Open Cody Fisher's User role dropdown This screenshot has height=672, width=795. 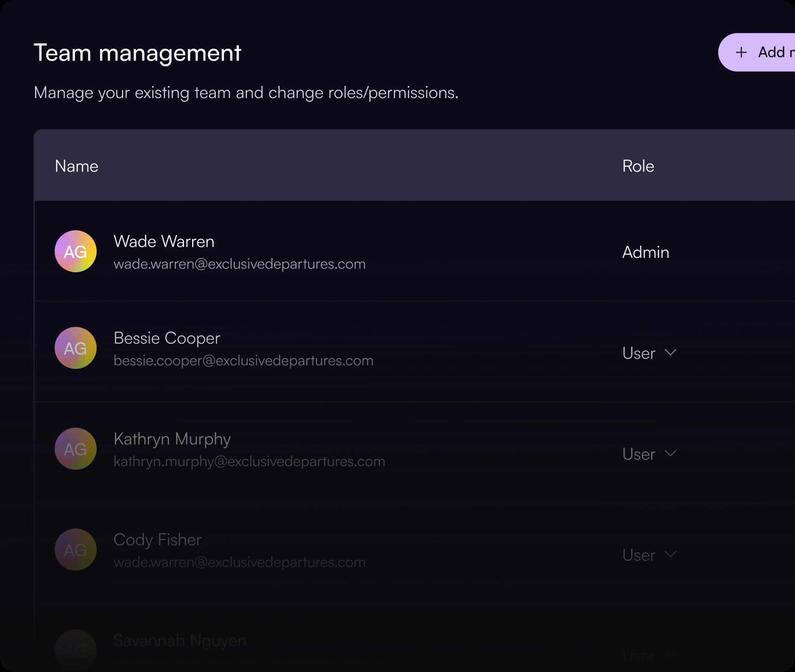[x=649, y=555]
